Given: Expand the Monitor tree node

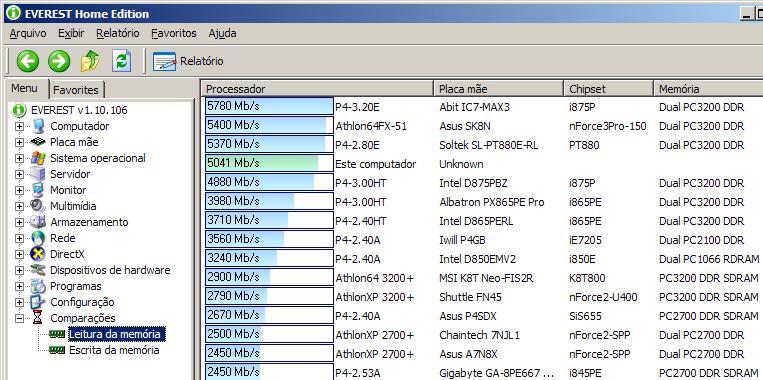Looking at the screenshot, I should (x=19, y=190).
